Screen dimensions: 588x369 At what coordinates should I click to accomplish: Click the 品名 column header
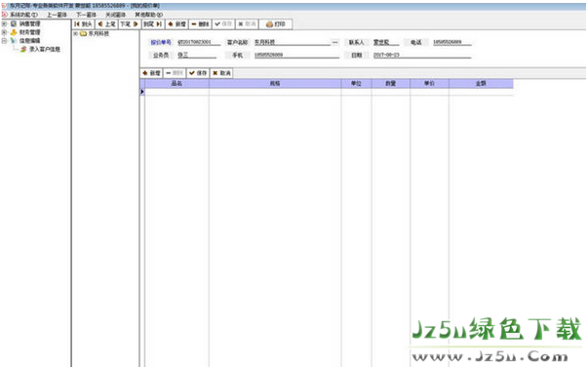click(x=176, y=83)
